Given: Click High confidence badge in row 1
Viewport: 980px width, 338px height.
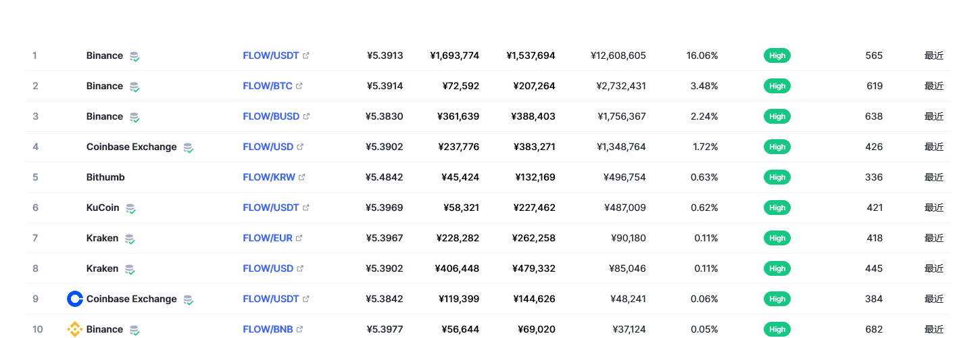Looking at the screenshot, I should point(777,55).
